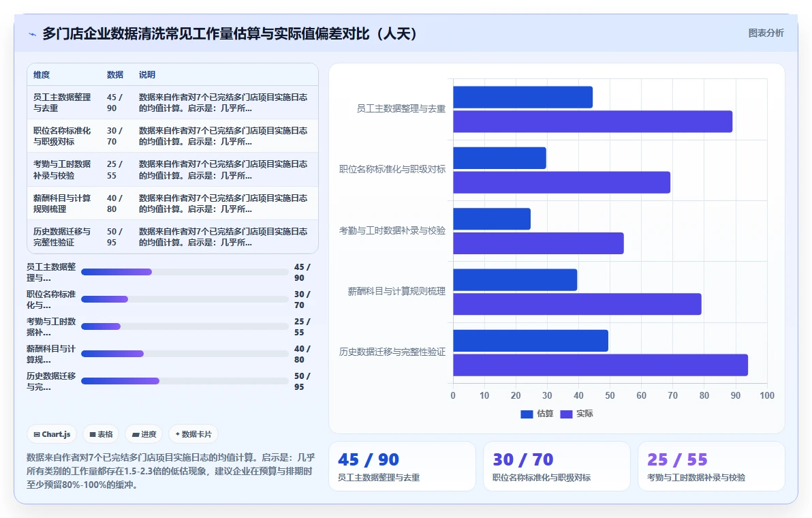Select the 表格 chip

tap(101, 434)
